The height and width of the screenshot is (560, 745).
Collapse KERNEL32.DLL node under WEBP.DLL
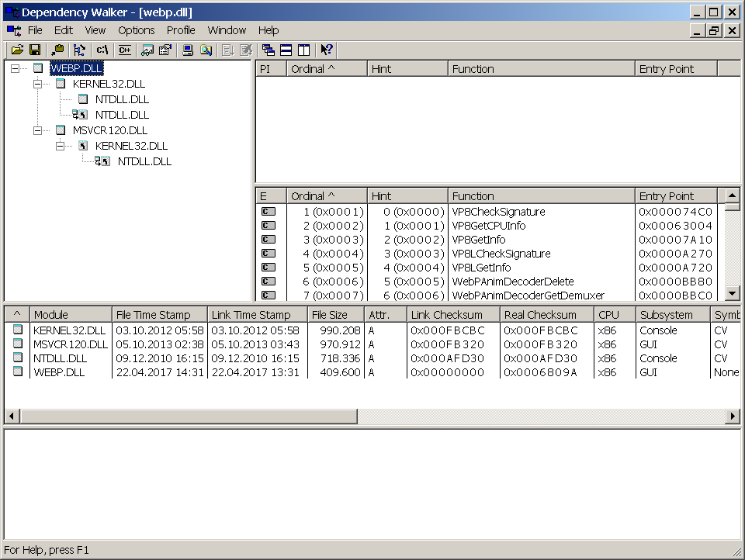(x=37, y=84)
